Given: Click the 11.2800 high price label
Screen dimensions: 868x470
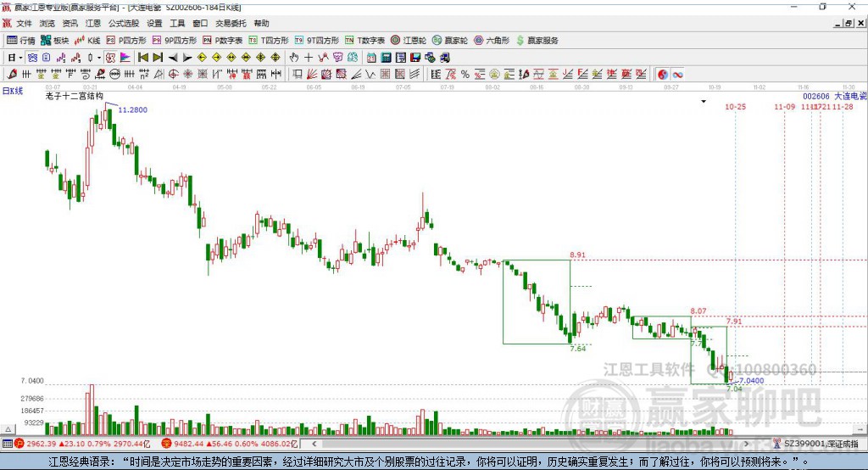Looking at the screenshot, I should tap(133, 109).
